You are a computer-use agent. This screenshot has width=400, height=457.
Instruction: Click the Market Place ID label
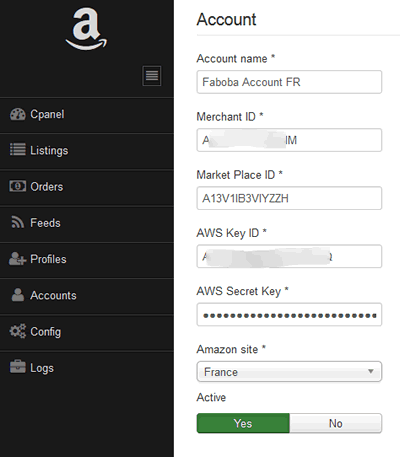pos(239,175)
